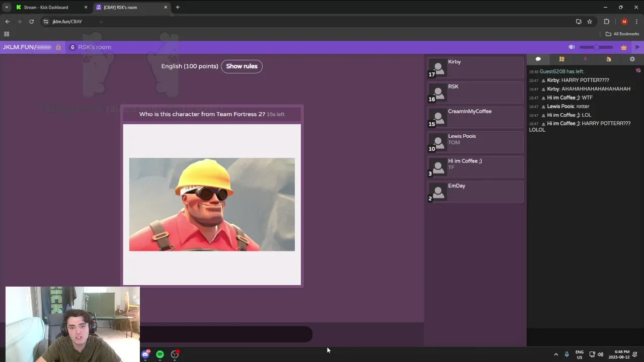Viewport: 644px width, 362px height.
Task: Click the answer input field
Action: [226, 334]
